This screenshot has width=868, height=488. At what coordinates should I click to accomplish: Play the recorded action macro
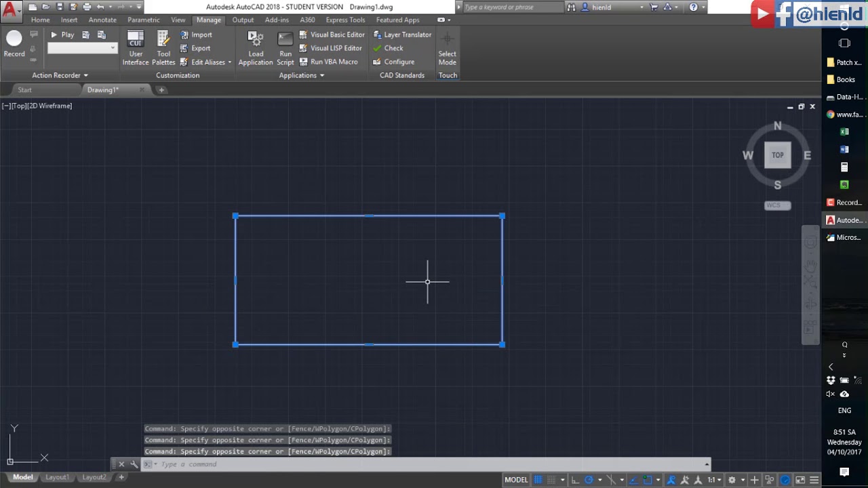[63, 35]
